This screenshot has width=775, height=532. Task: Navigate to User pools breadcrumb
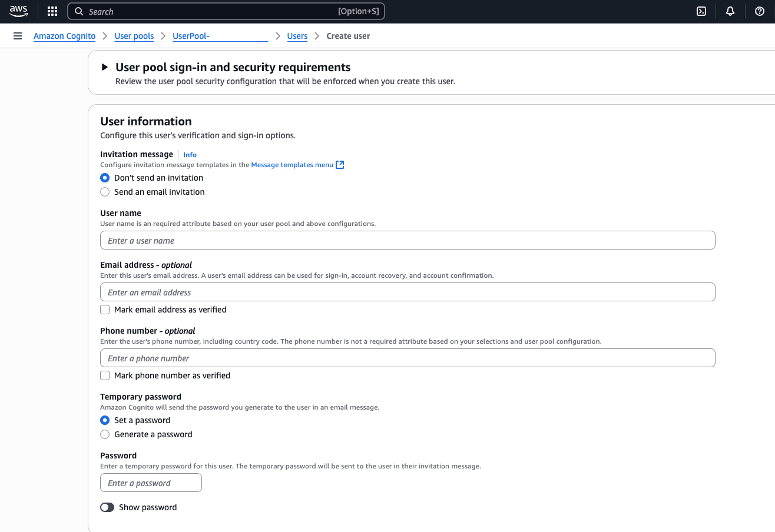click(x=134, y=36)
